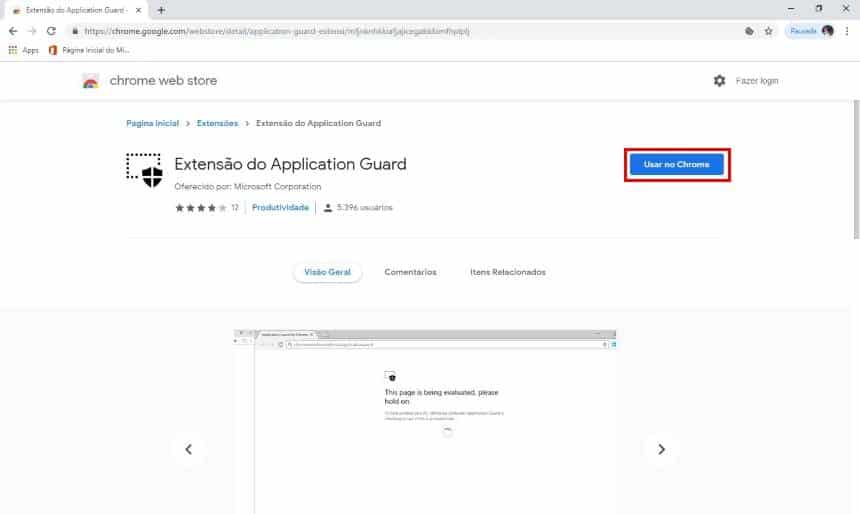Click the Extensão do Application Guard heading

coord(290,164)
